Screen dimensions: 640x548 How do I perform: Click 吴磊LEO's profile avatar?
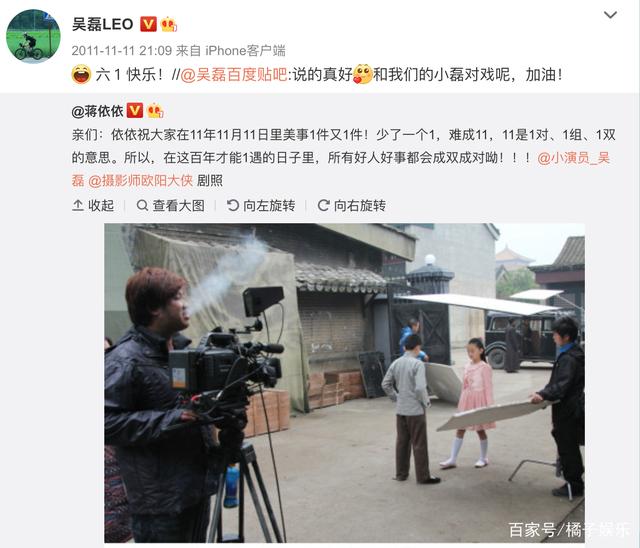pyautogui.click(x=33, y=36)
